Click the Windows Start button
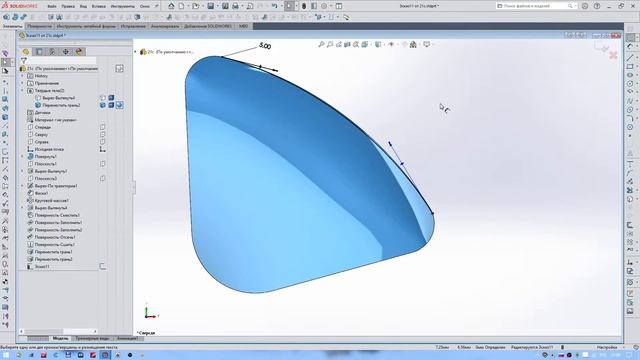640x360 pixels. click(6, 355)
